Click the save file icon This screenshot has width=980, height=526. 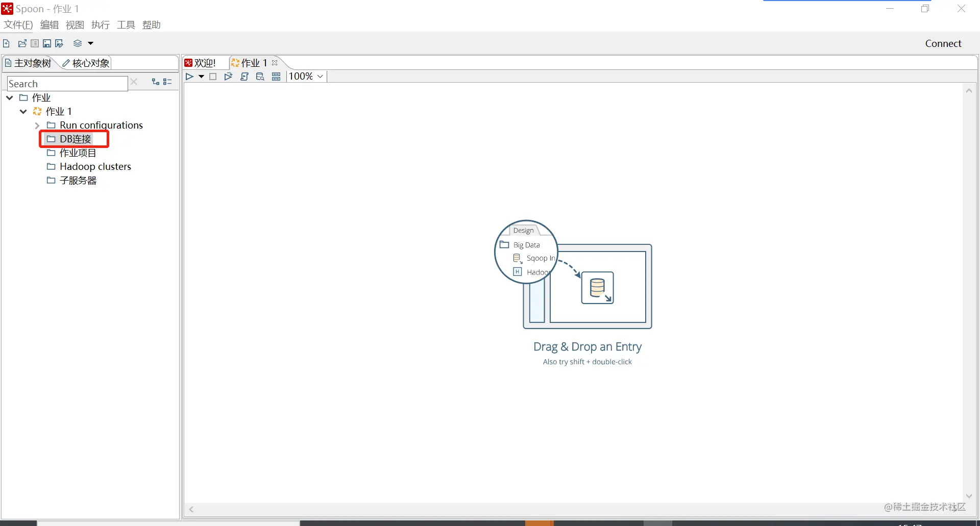coord(47,43)
